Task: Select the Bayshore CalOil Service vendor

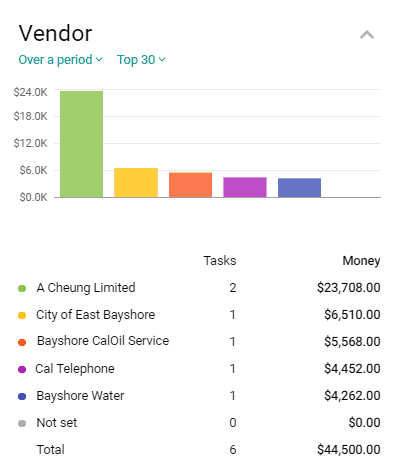Action: coord(103,341)
